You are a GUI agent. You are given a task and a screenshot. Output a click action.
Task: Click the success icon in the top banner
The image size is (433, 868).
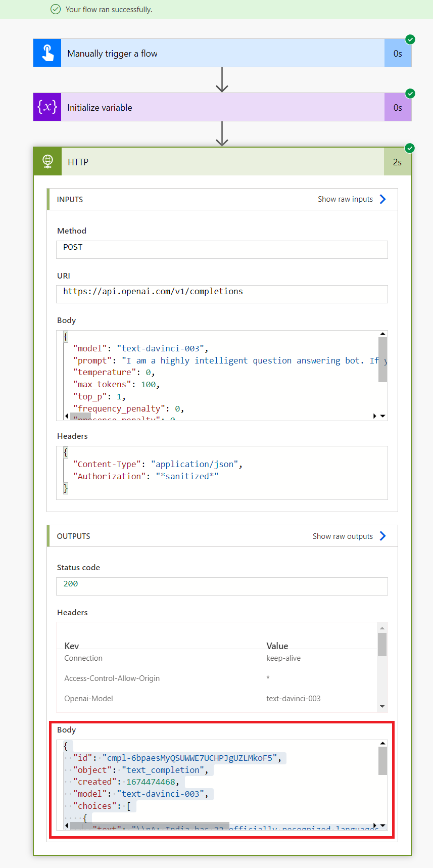coord(56,9)
